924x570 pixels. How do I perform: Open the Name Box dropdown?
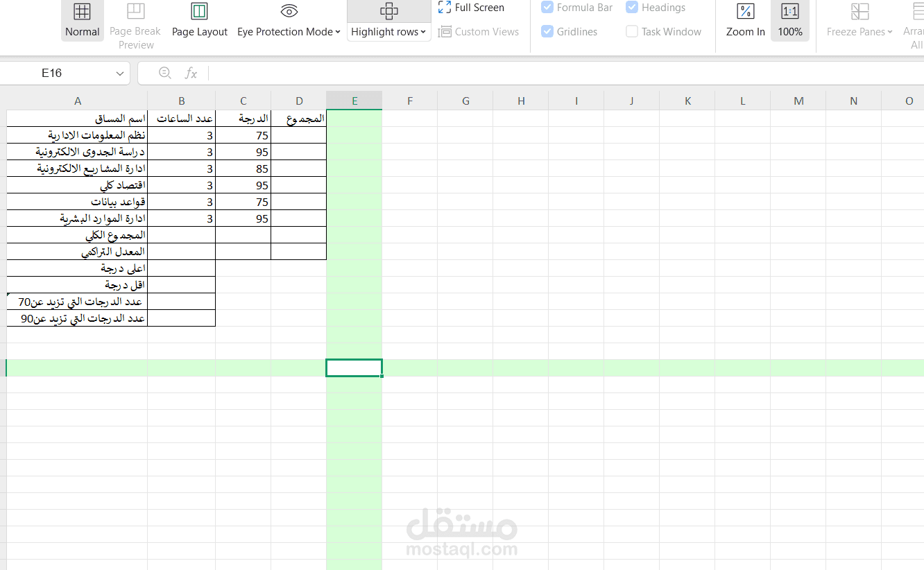coord(120,73)
